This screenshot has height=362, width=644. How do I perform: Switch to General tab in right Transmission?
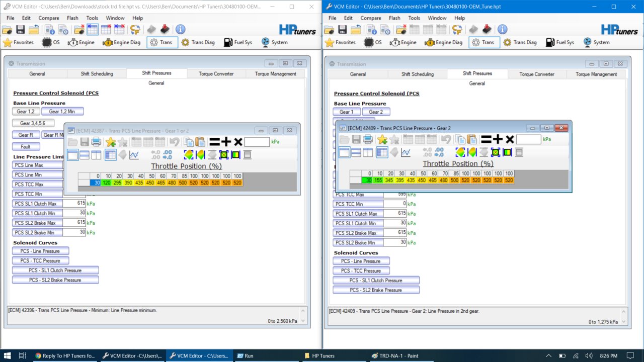click(x=358, y=74)
